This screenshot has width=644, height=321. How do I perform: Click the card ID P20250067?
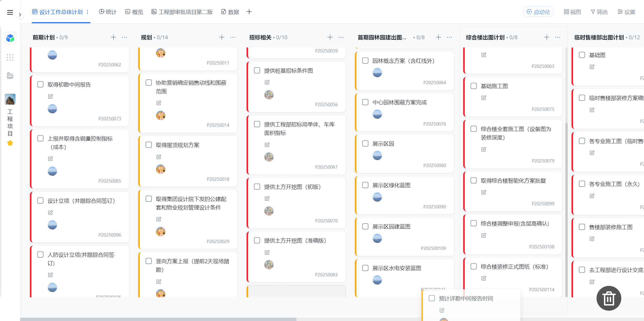click(x=326, y=167)
